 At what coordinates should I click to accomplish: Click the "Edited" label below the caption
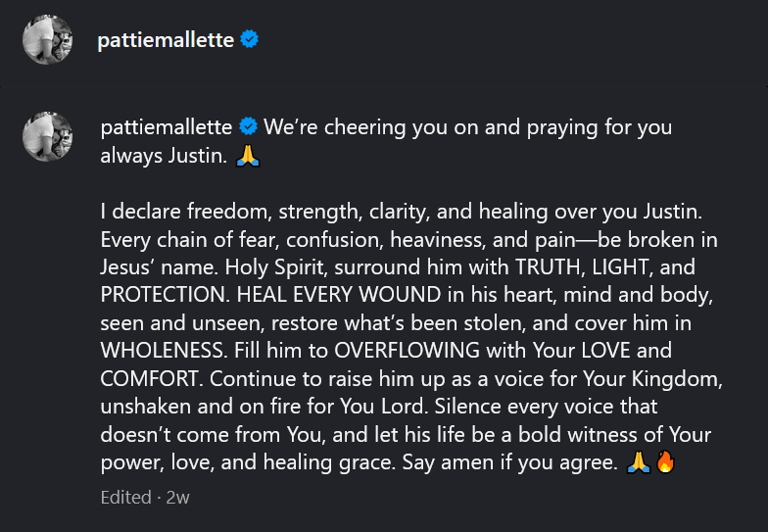coord(125,498)
